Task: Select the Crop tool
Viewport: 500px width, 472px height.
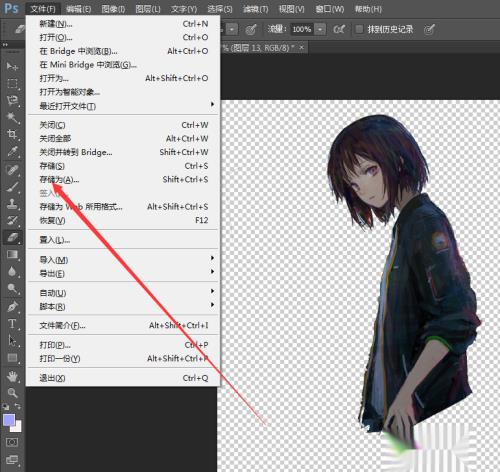Action: point(12,134)
